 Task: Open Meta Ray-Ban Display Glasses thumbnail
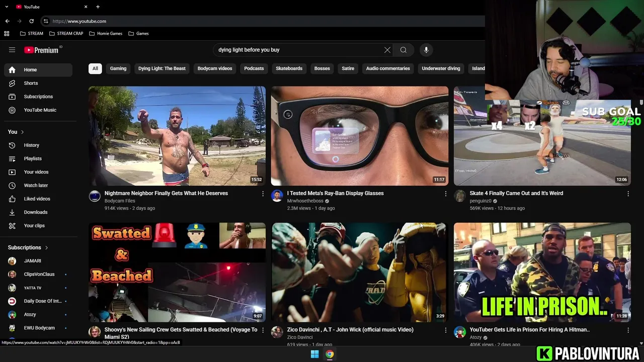pos(360,136)
